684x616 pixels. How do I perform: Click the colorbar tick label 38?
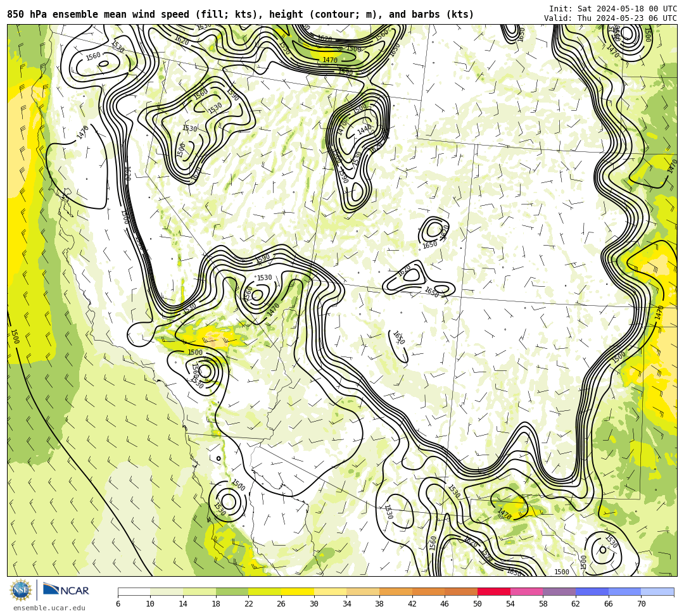pyautogui.click(x=379, y=604)
